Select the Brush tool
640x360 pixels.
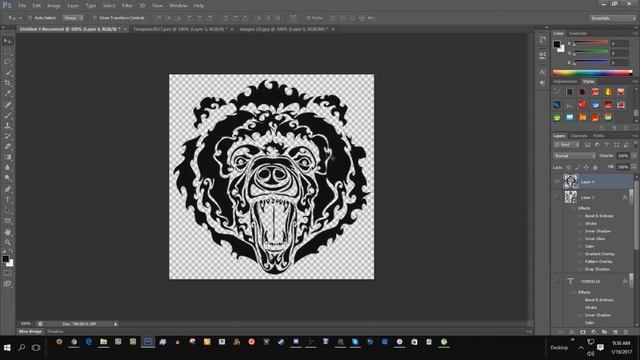(x=7, y=115)
